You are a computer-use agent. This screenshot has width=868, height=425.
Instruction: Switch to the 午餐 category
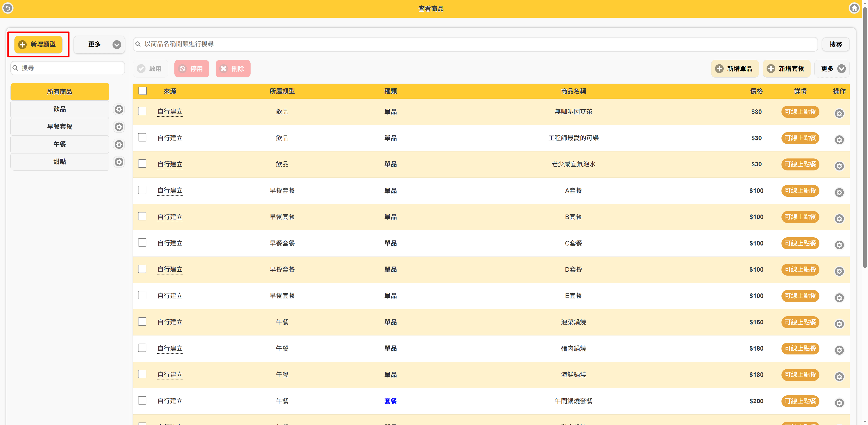point(60,144)
